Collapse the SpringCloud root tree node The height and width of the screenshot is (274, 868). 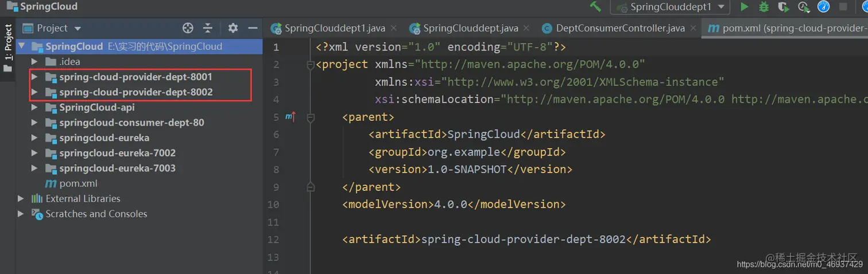click(x=22, y=46)
